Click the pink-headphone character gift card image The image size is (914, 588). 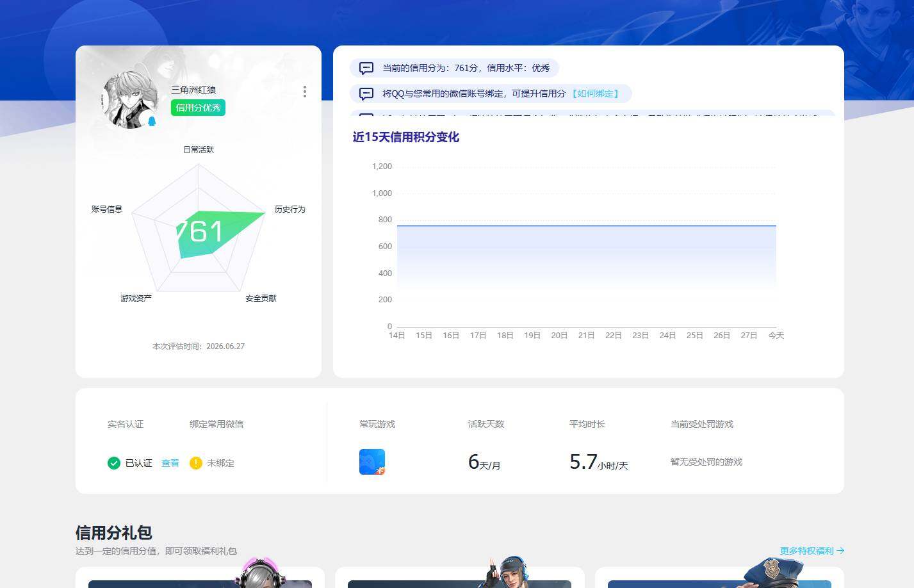tap(261, 572)
